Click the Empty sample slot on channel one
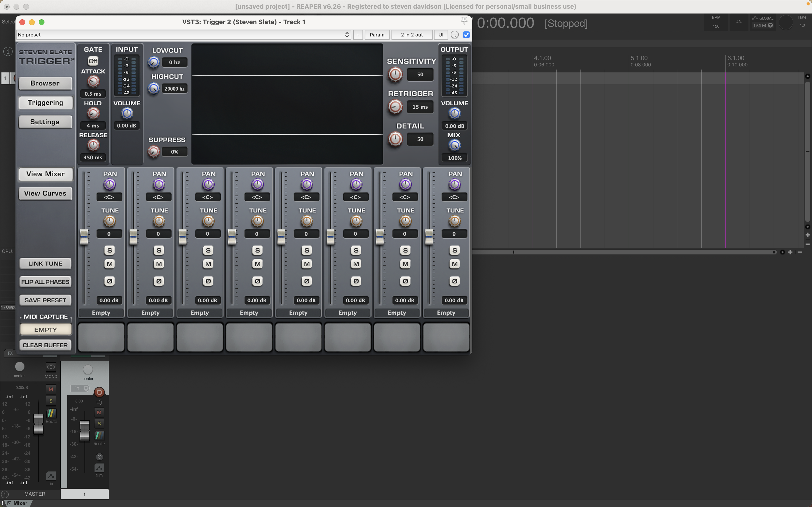The width and height of the screenshot is (812, 507). coord(101,312)
